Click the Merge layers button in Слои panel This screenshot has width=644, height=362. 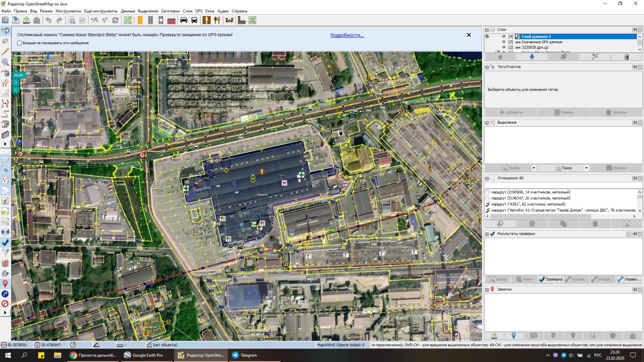[x=563, y=57]
